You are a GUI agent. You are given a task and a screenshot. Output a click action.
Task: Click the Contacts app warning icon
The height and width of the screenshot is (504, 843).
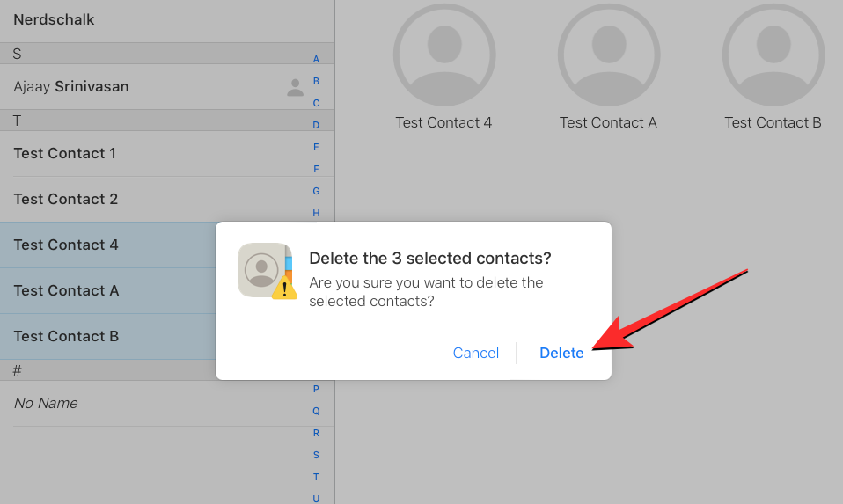pyautogui.click(x=266, y=271)
